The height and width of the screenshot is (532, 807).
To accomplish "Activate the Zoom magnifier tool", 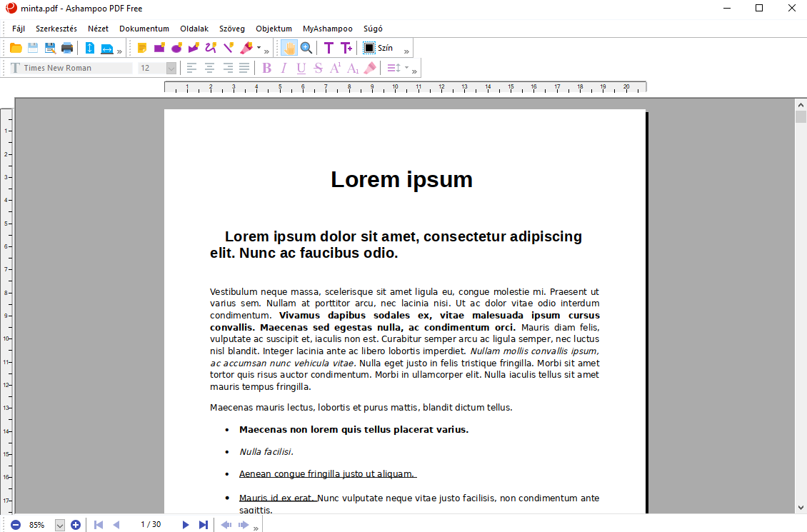I will (x=306, y=48).
